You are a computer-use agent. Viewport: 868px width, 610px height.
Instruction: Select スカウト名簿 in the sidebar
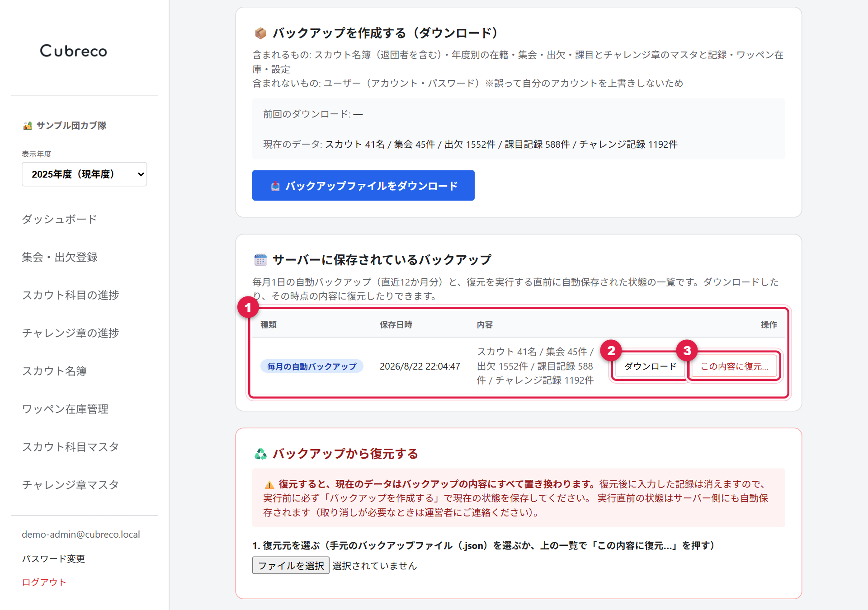click(x=54, y=371)
